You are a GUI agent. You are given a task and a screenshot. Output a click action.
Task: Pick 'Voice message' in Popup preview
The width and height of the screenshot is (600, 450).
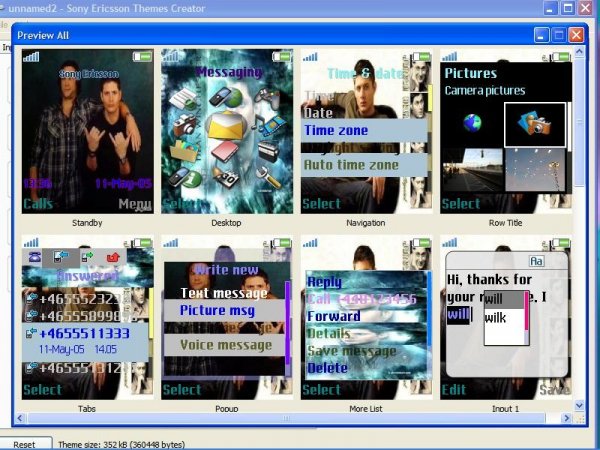(x=224, y=345)
